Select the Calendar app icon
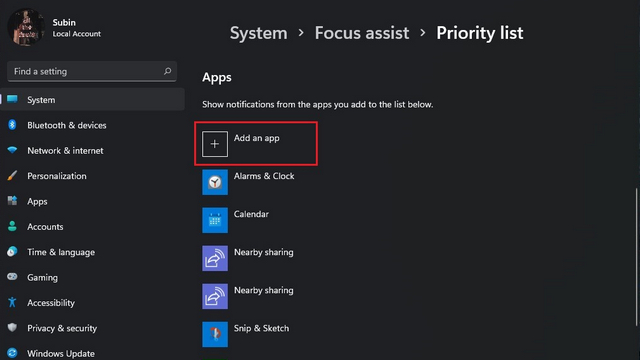640x360 pixels. point(215,220)
